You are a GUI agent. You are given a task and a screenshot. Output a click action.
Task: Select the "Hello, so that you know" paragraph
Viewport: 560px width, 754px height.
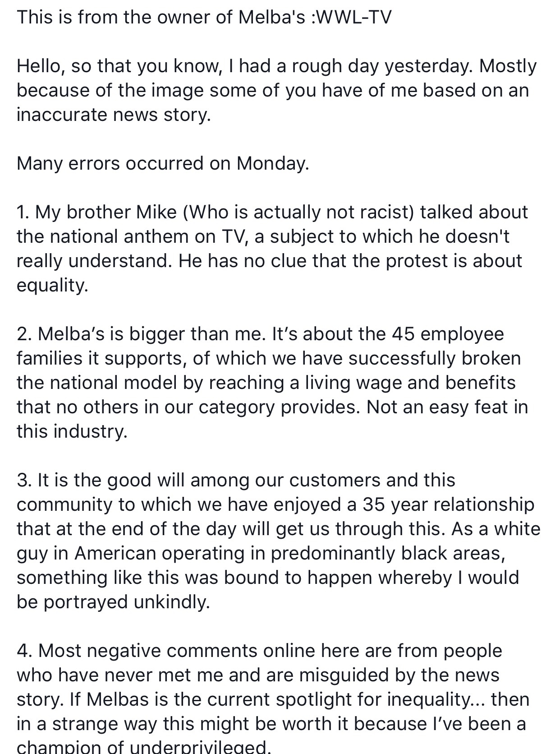277,90
